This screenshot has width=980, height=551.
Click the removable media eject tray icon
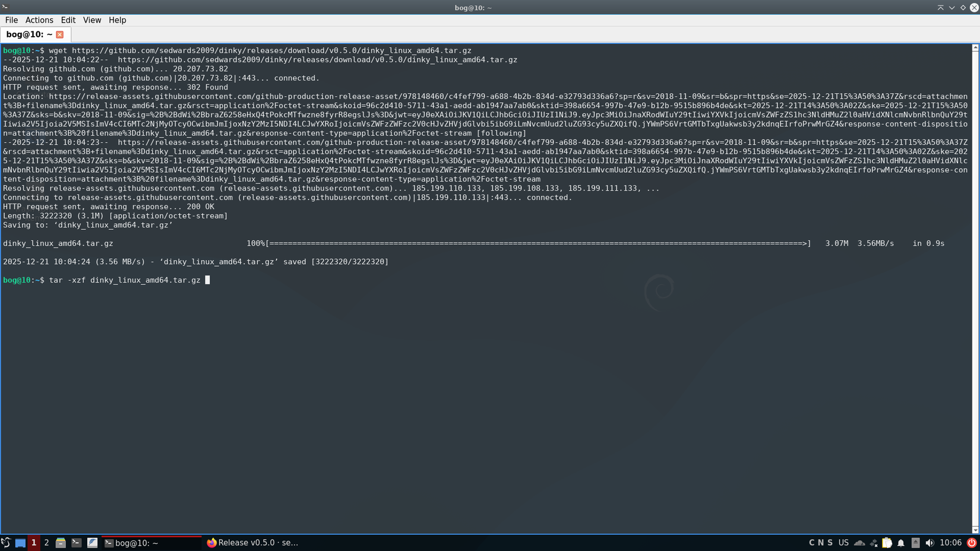click(915, 543)
